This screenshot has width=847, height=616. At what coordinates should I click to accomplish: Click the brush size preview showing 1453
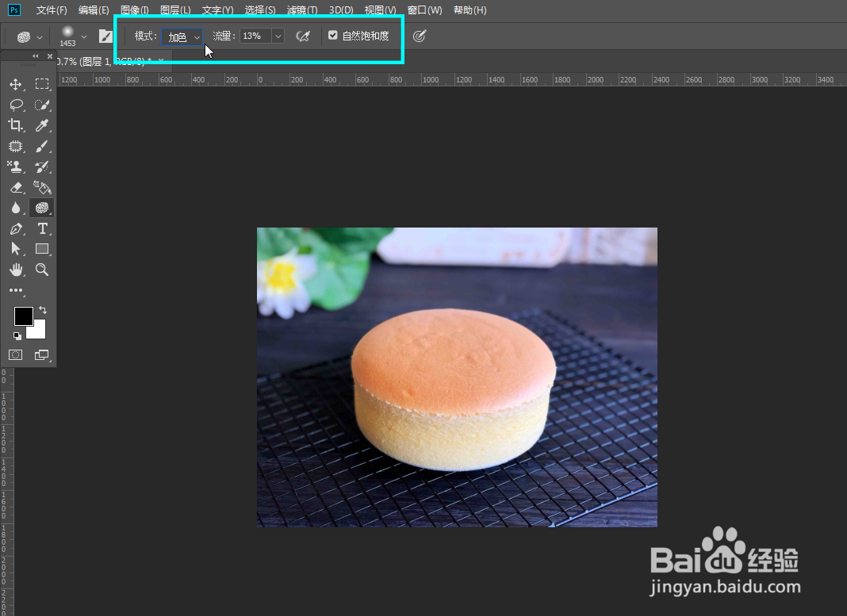67,36
